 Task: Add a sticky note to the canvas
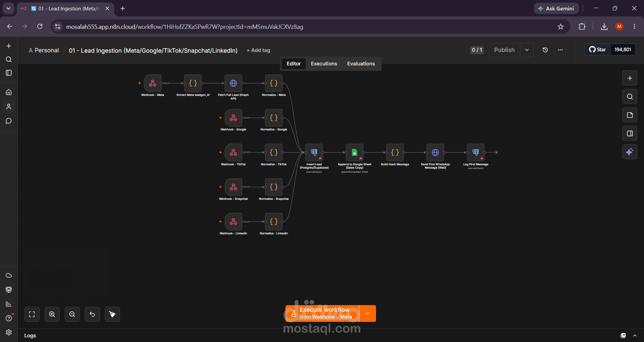(x=630, y=115)
